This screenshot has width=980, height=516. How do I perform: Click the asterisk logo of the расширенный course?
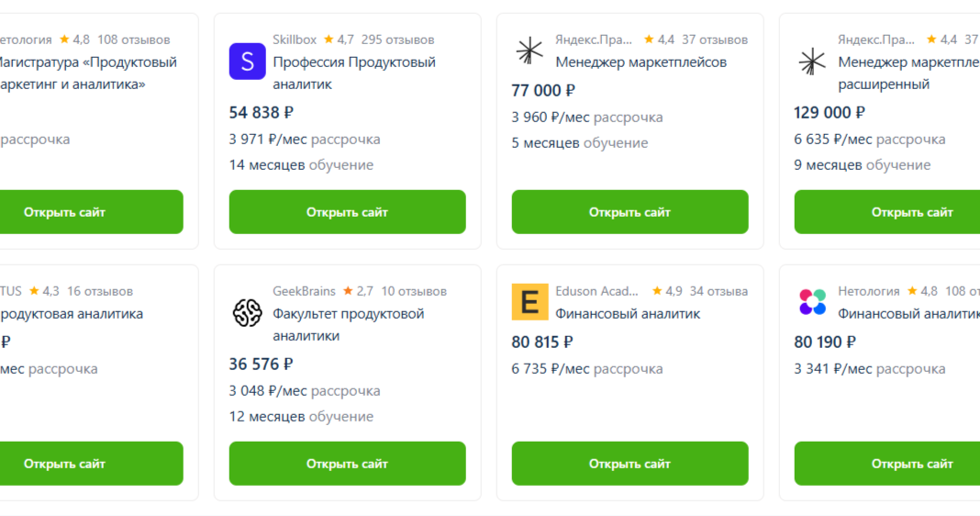(x=812, y=62)
